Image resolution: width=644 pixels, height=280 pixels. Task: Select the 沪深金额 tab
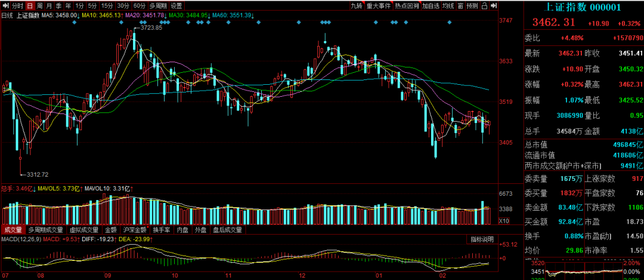point(135,230)
